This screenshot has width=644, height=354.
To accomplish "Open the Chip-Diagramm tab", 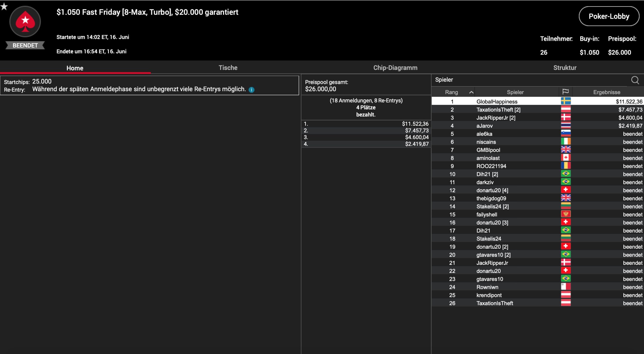I will (395, 68).
